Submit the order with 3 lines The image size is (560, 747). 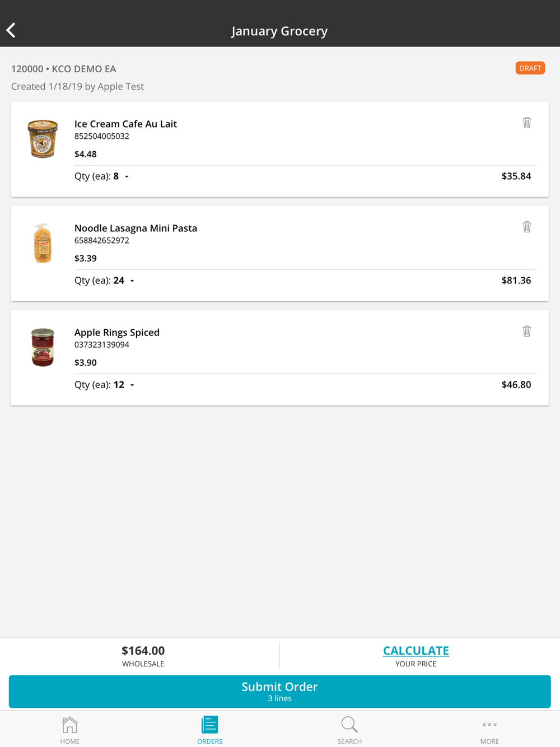(279, 692)
